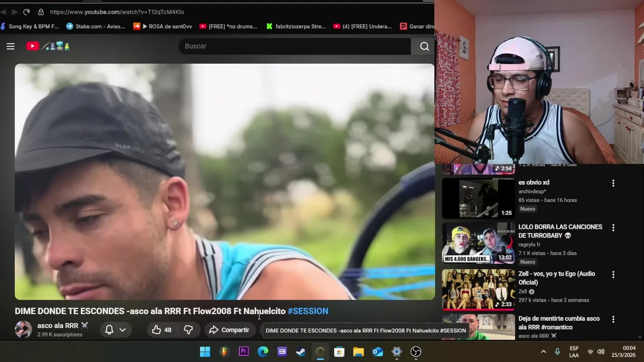644x362 pixels.
Task: Click the Buscar search field
Action: (294, 46)
